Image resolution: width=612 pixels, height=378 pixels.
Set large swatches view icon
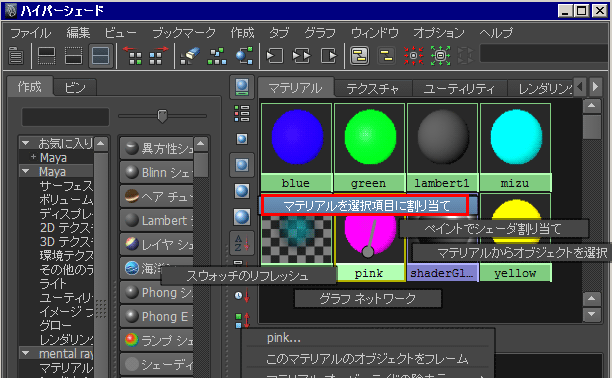(242, 191)
